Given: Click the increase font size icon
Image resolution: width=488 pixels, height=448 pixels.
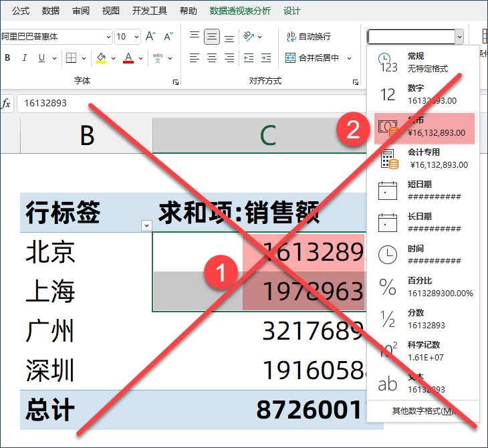Looking at the screenshot, I should (150, 37).
